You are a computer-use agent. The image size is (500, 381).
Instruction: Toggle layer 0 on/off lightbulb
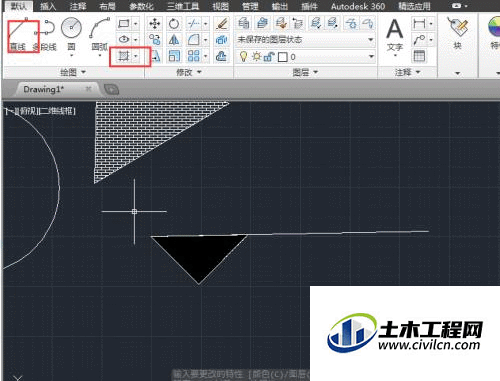[x=244, y=57]
